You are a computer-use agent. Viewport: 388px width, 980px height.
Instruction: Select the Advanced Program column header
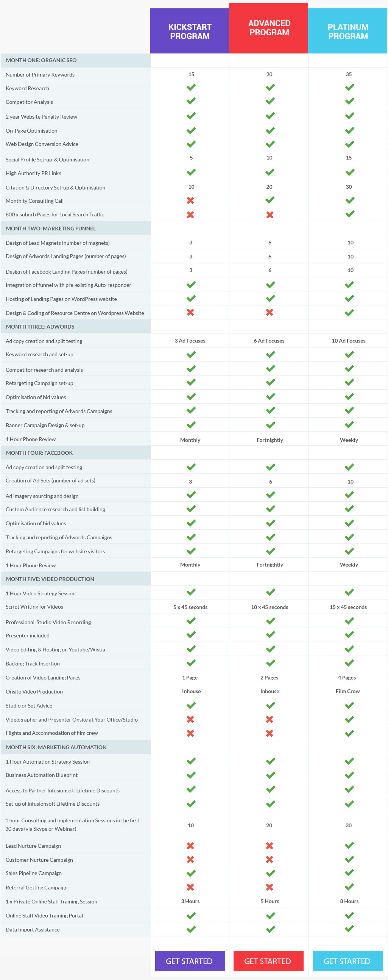(x=269, y=28)
